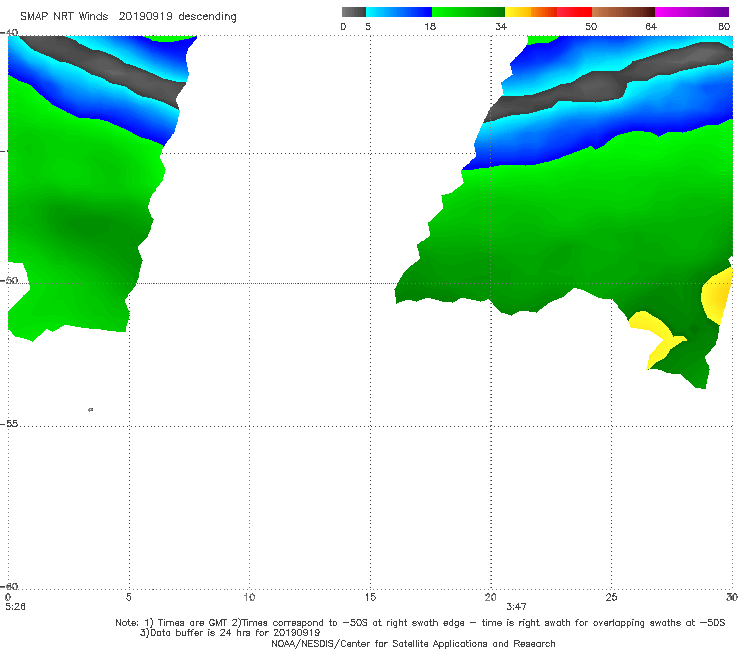Click the longitude axis label '15'
Image resolution: width=740 pixels, height=650 pixels.
[370, 597]
